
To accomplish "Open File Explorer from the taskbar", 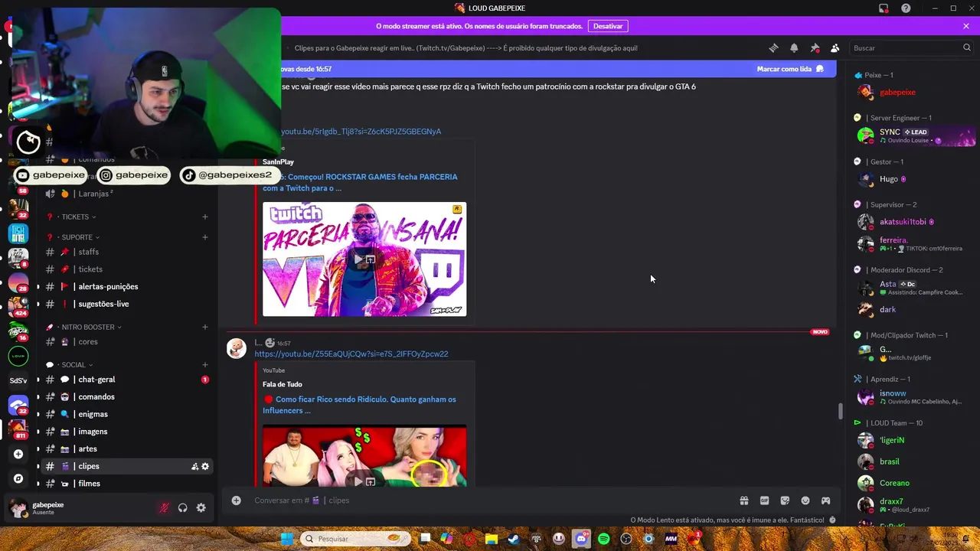I will pos(492,539).
